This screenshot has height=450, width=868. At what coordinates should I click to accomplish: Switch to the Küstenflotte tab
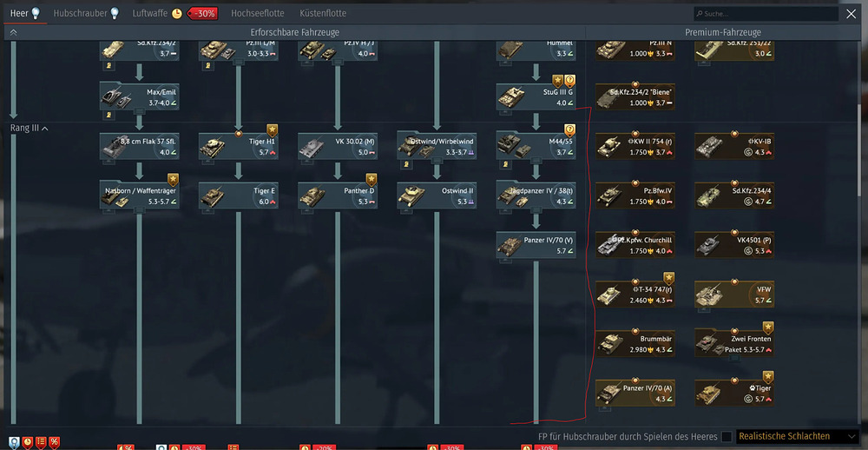click(x=323, y=13)
